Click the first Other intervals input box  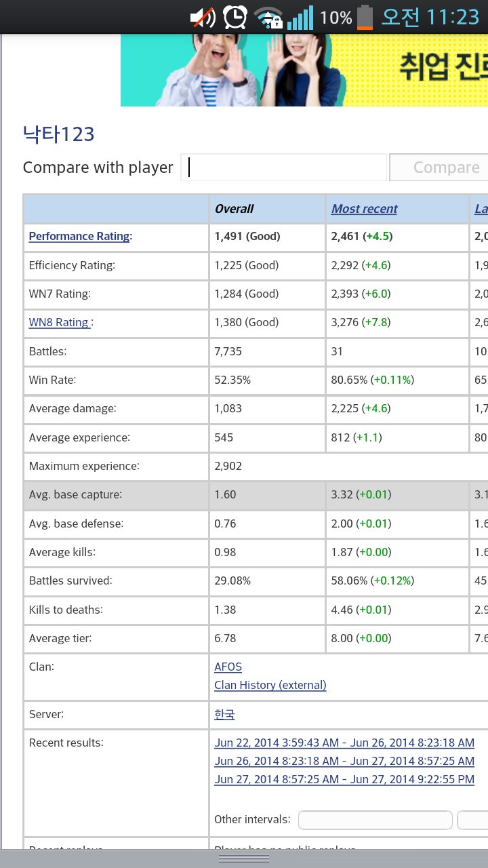(375, 820)
